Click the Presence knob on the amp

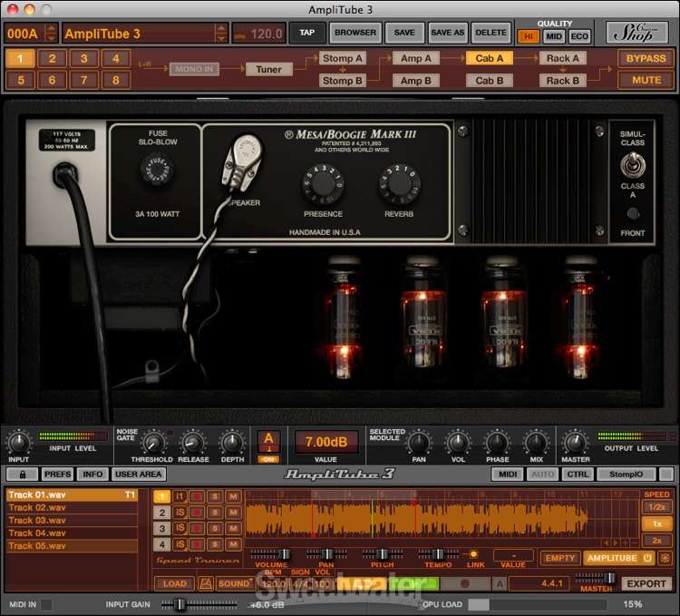(x=323, y=185)
